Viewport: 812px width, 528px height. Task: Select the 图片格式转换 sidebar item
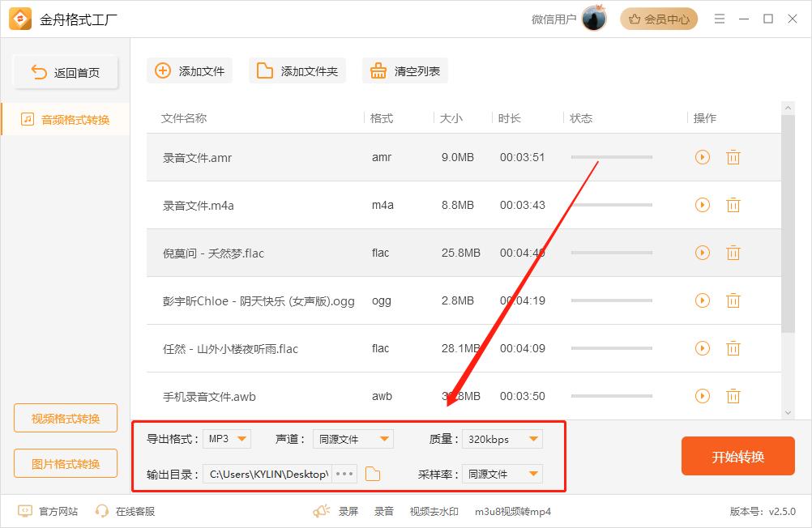[65, 463]
